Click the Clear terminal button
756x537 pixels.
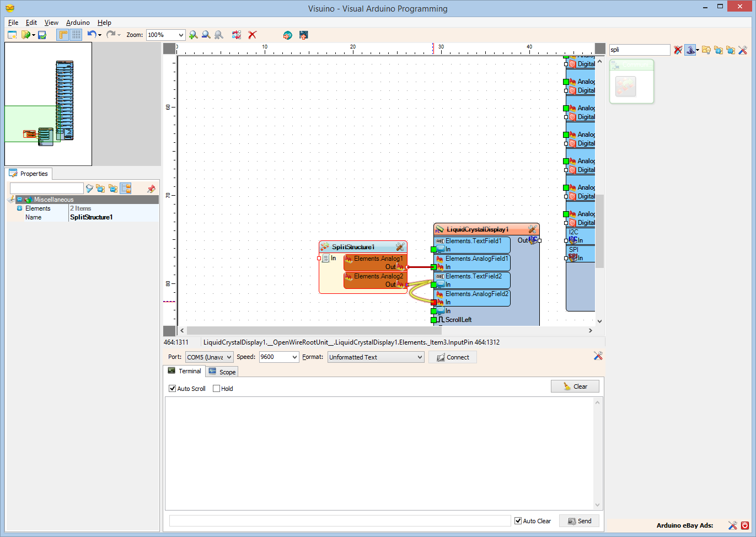(575, 386)
